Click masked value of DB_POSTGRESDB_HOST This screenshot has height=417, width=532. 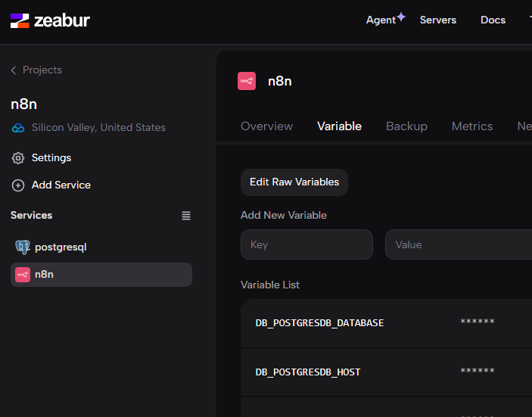coord(478,371)
